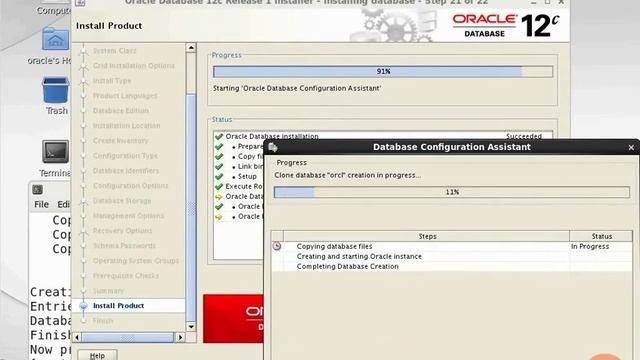Click the 91% installer progress bar
640x360 pixels.
tap(383, 71)
